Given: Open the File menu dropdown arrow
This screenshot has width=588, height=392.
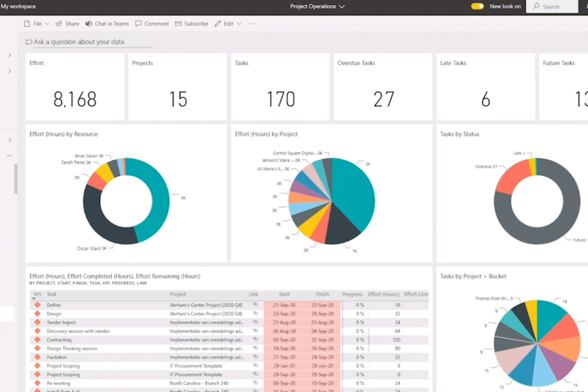Looking at the screenshot, I should point(47,24).
